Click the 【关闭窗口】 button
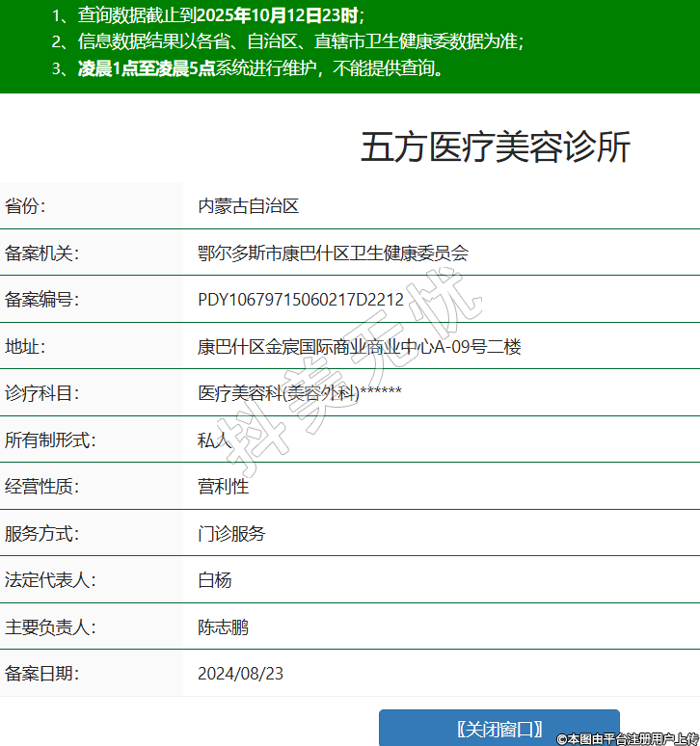 (x=498, y=728)
